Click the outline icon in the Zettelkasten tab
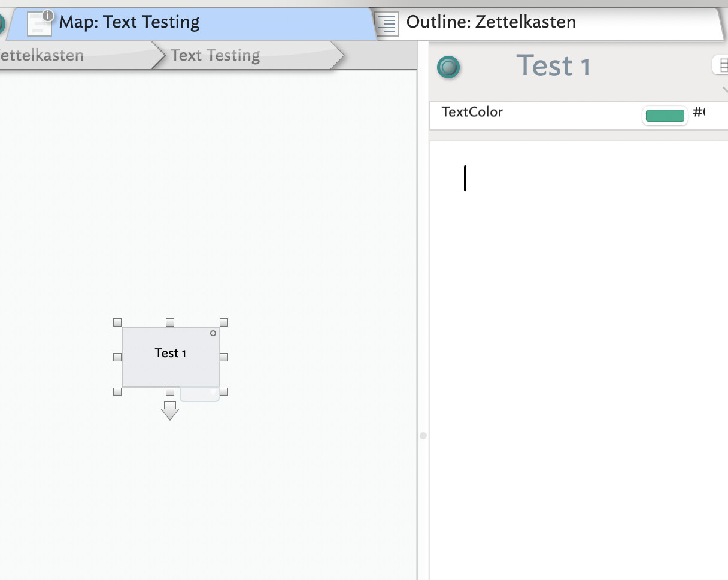The width and height of the screenshot is (728, 580). click(x=387, y=24)
